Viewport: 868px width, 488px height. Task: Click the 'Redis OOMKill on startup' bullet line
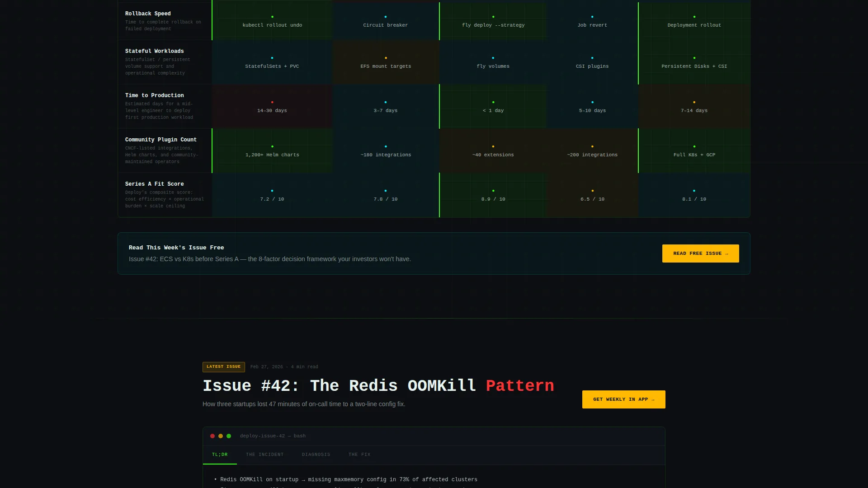(346, 479)
